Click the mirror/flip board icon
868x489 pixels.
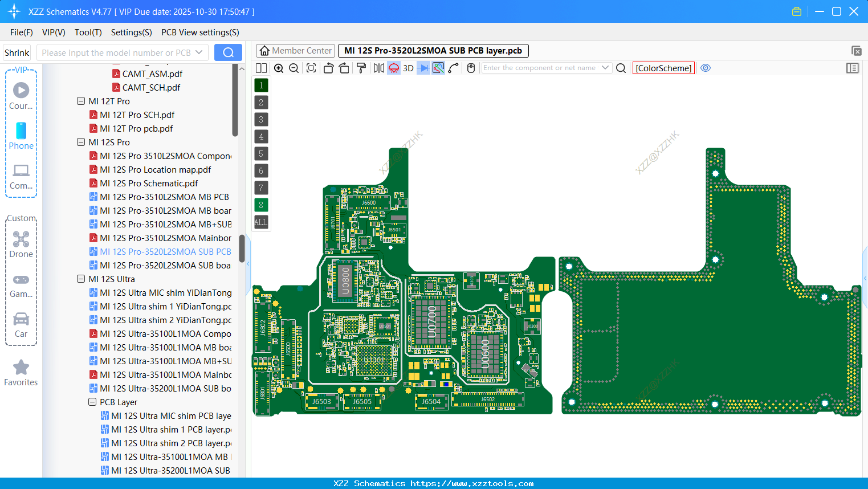pyautogui.click(x=378, y=68)
